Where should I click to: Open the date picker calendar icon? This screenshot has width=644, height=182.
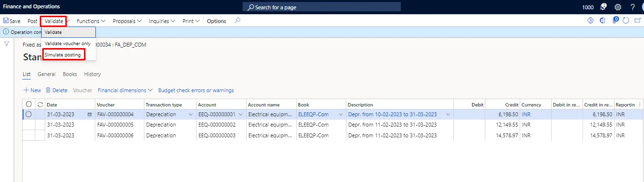[89, 114]
